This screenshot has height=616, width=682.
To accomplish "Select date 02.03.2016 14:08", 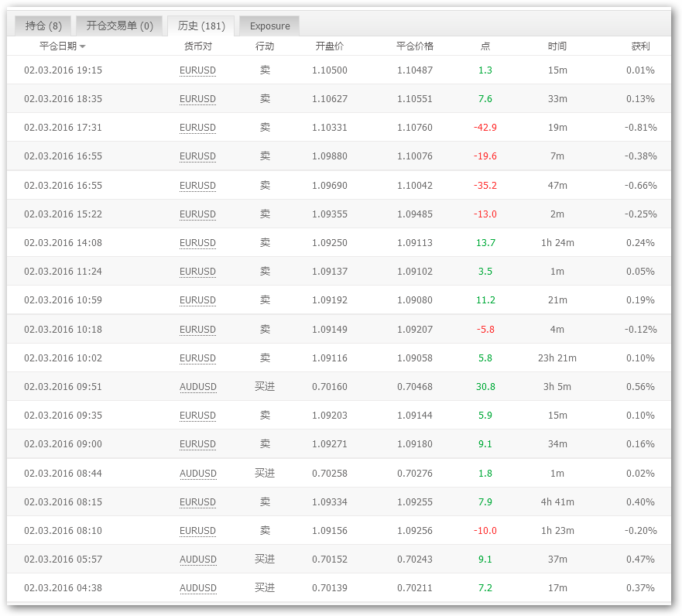I will (63, 243).
